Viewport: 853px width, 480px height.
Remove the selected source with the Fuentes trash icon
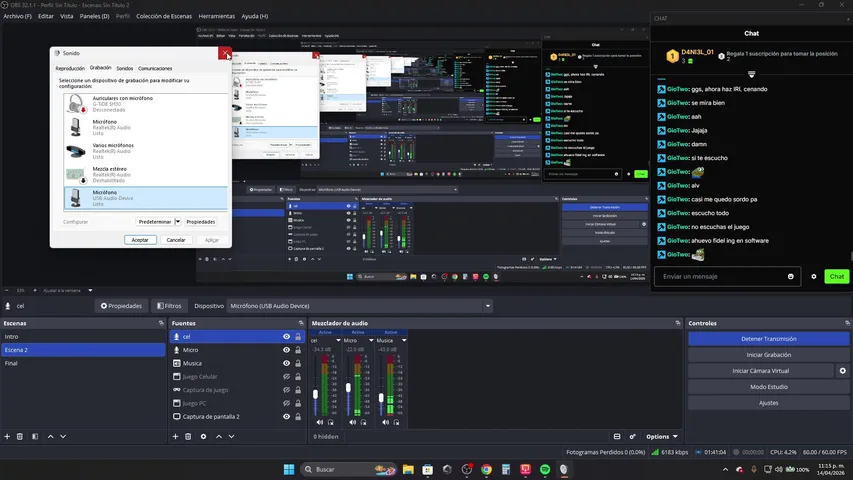coord(188,436)
